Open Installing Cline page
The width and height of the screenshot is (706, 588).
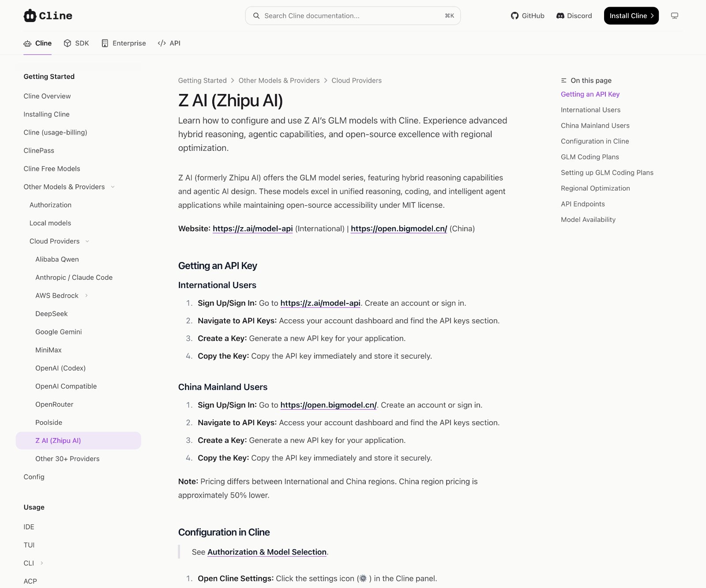coord(47,114)
